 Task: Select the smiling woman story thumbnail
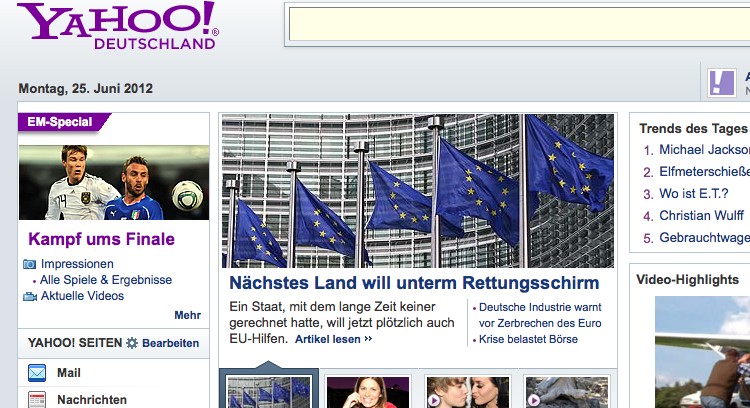point(368,392)
